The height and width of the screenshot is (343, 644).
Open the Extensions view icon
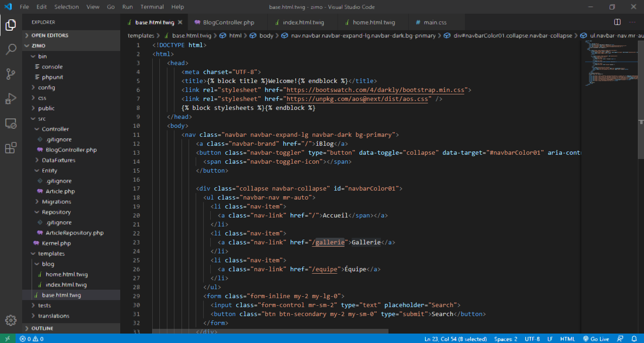click(11, 148)
